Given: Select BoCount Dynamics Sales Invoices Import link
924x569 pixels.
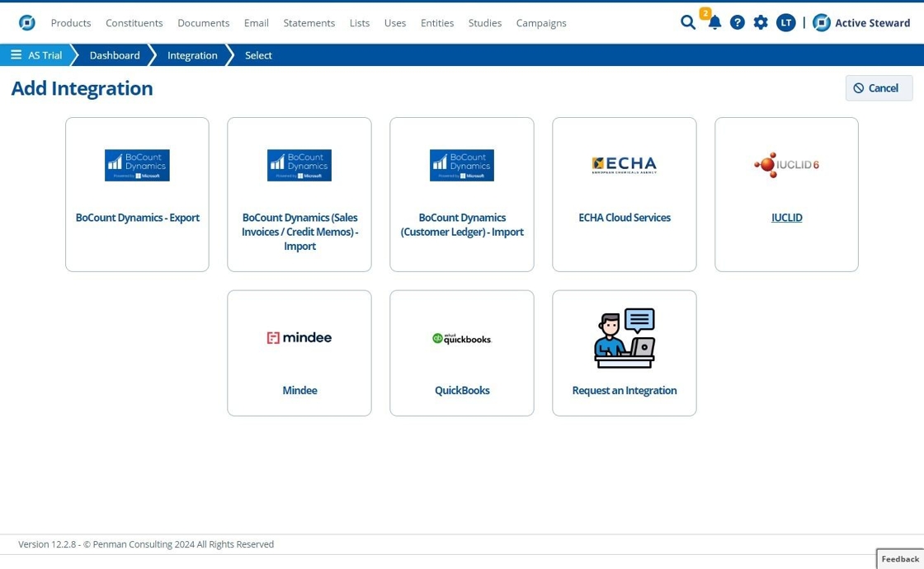Looking at the screenshot, I should click(x=299, y=232).
